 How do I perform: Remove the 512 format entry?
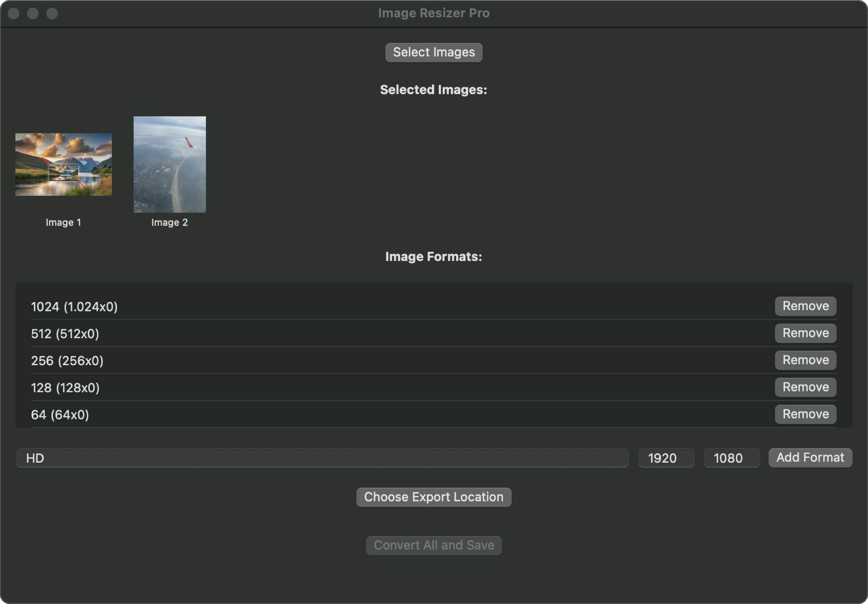click(x=805, y=333)
